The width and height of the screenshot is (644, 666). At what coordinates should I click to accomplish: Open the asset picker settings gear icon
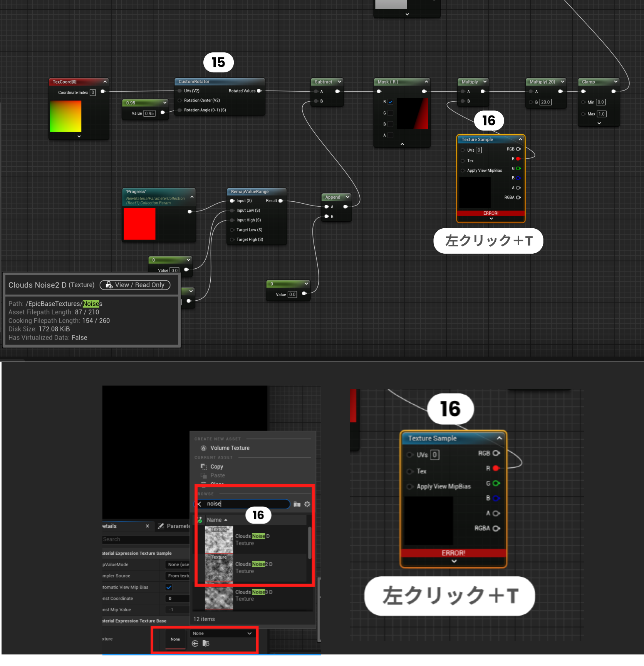coord(307,504)
